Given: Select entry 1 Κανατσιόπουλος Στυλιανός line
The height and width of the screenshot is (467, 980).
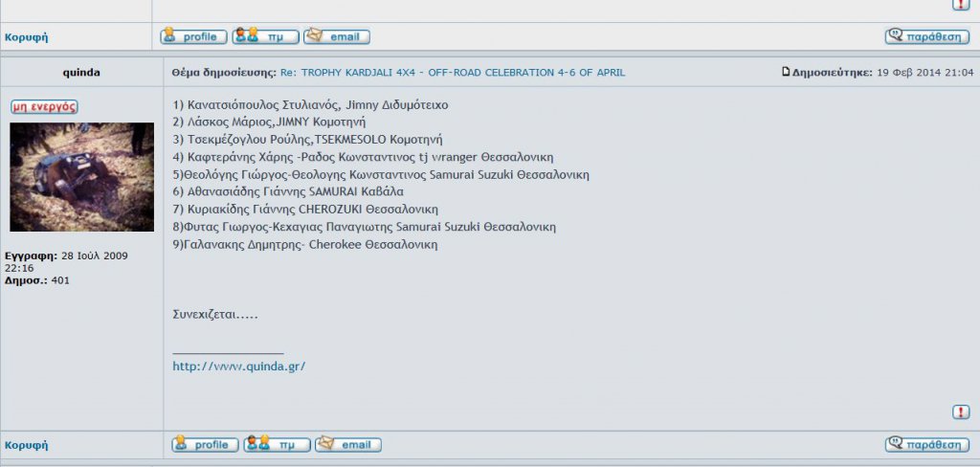Looking at the screenshot, I should coord(311,105).
